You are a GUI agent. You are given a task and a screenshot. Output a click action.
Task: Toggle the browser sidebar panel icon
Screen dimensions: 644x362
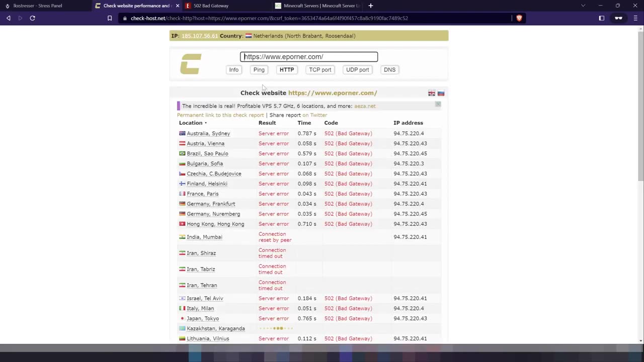(601, 18)
